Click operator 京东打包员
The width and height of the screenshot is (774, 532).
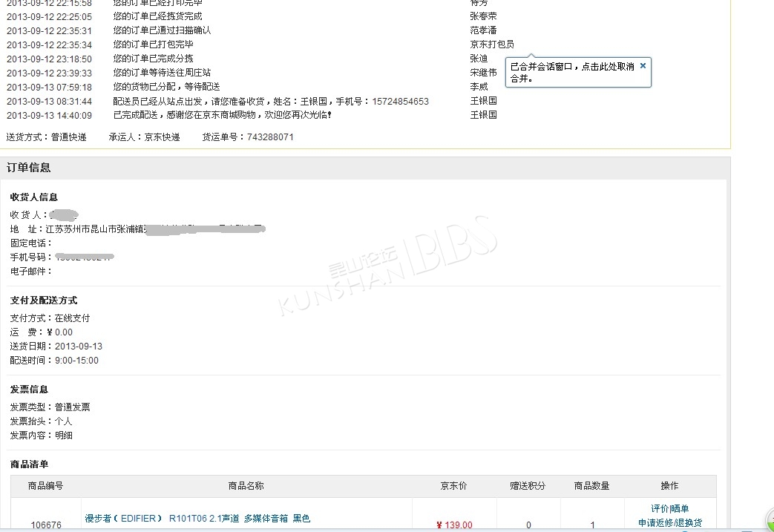pos(492,45)
